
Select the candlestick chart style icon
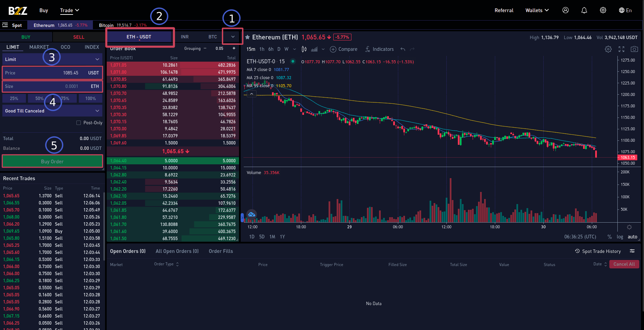point(304,49)
